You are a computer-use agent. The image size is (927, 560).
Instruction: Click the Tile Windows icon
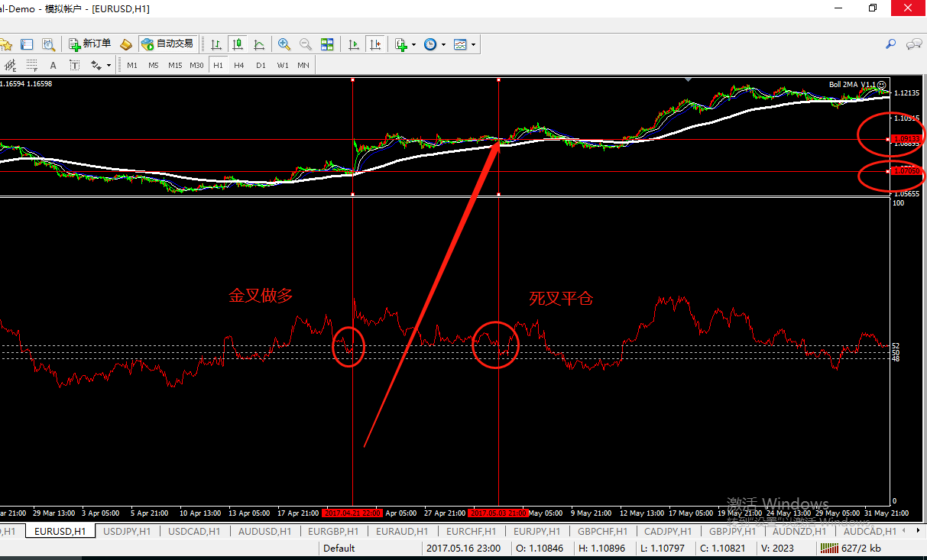point(327,44)
